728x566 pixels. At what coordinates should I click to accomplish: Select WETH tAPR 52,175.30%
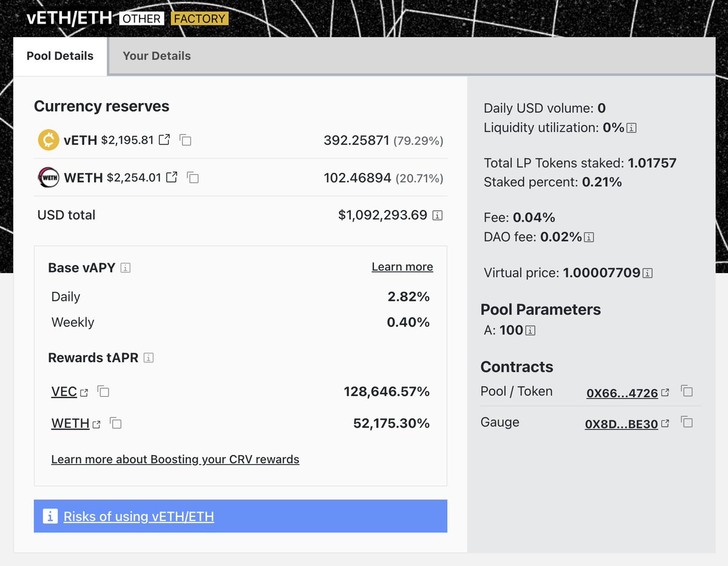[391, 423]
